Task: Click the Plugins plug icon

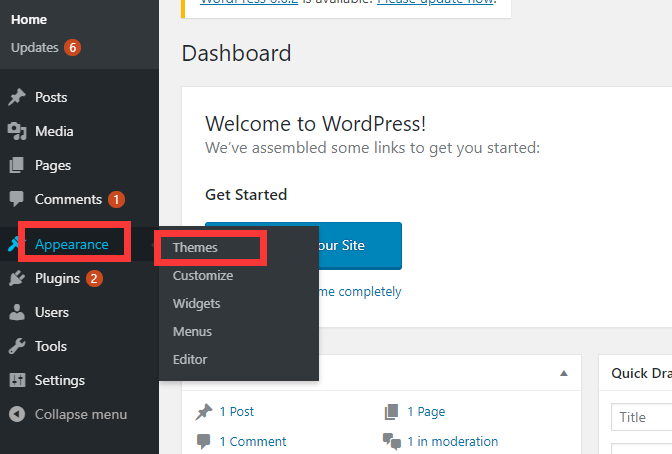Action: click(x=17, y=278)
